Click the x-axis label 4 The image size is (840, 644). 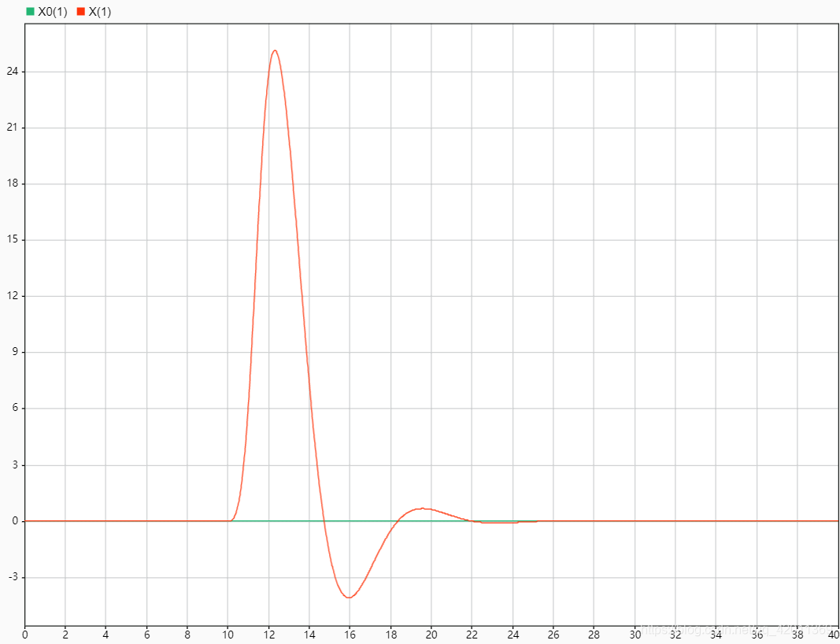(x=105, y=635)
